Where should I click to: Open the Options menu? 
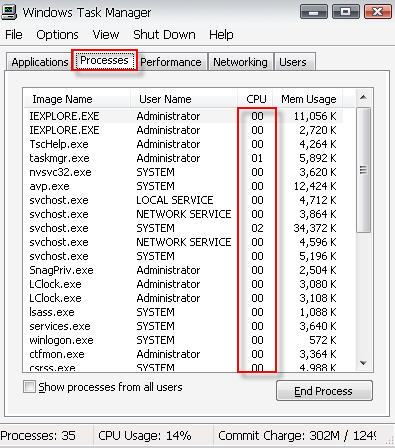57,35
